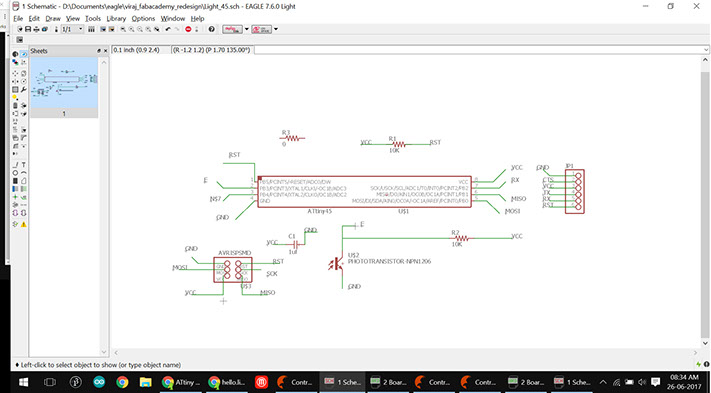Open the Errors warning tool
This screenshot has width=711, height=393.
click(24, 224)
